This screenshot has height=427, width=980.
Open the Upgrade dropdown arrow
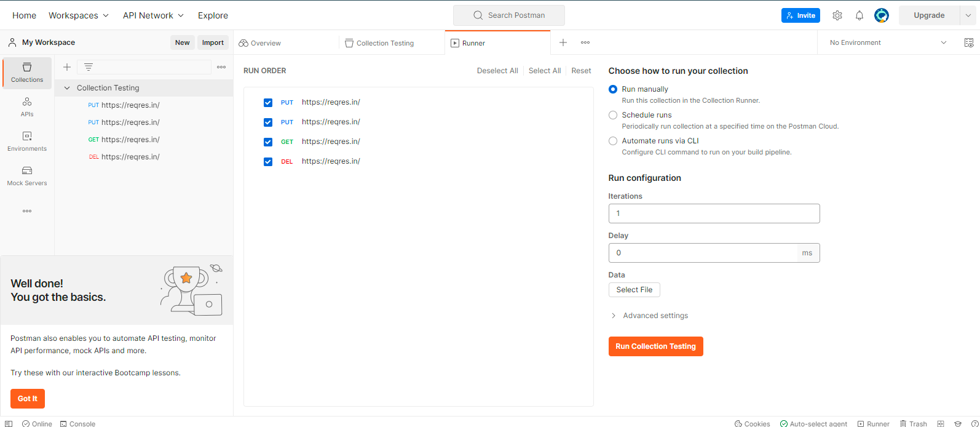click(968, 15)
